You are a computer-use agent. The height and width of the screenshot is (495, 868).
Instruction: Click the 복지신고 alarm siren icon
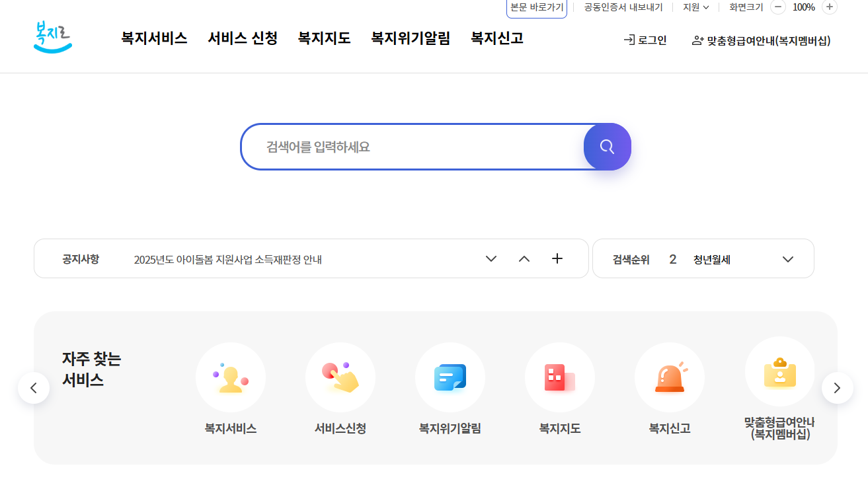pos(670,377)
